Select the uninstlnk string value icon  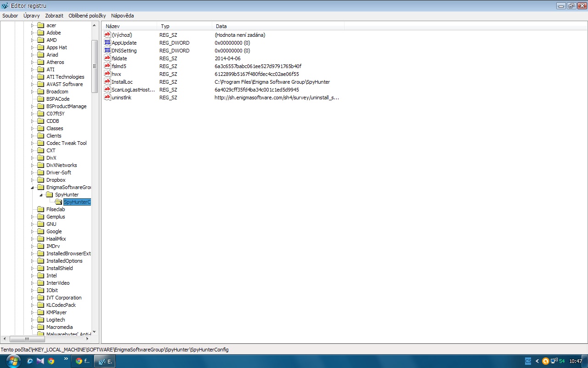[x=107, y=98]
